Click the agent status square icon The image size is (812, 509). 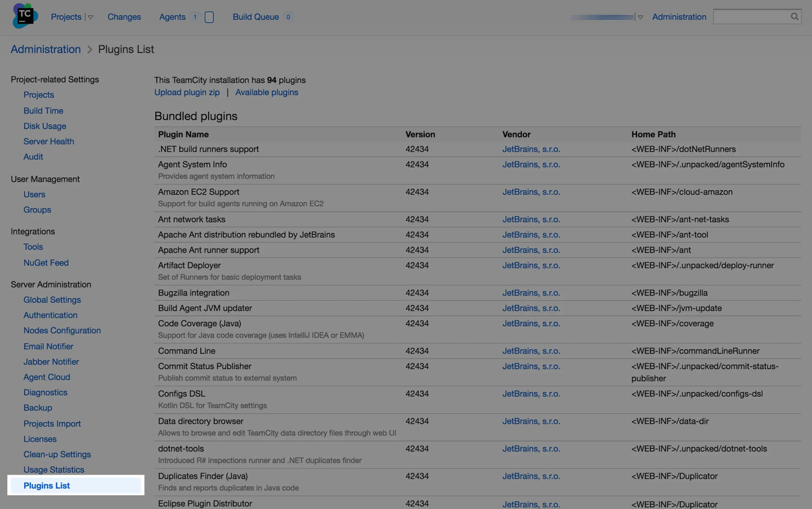pos(209,17)
